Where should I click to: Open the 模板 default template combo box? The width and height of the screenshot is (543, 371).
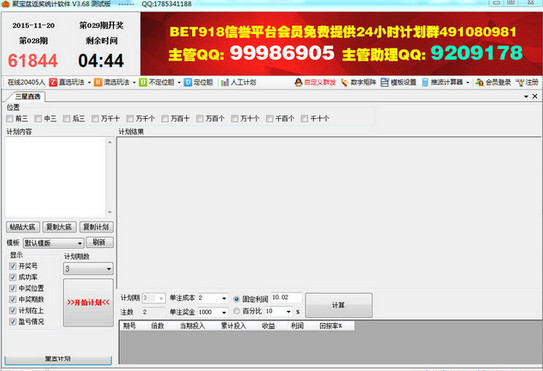54,243
